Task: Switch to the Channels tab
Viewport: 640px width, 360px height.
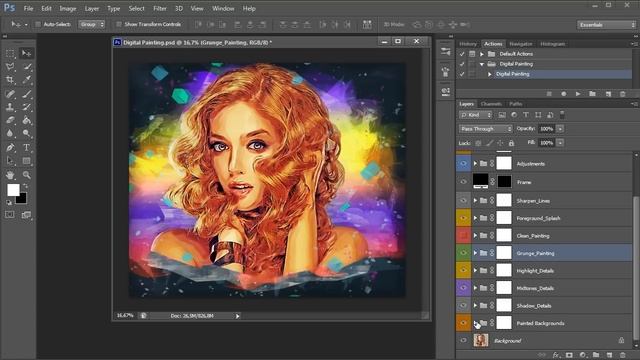Action: 491,104
